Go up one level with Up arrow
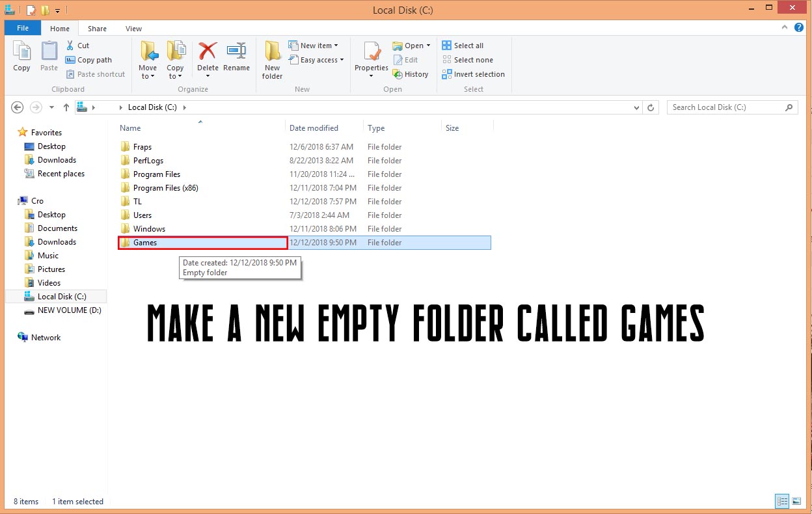 (66, 107)
